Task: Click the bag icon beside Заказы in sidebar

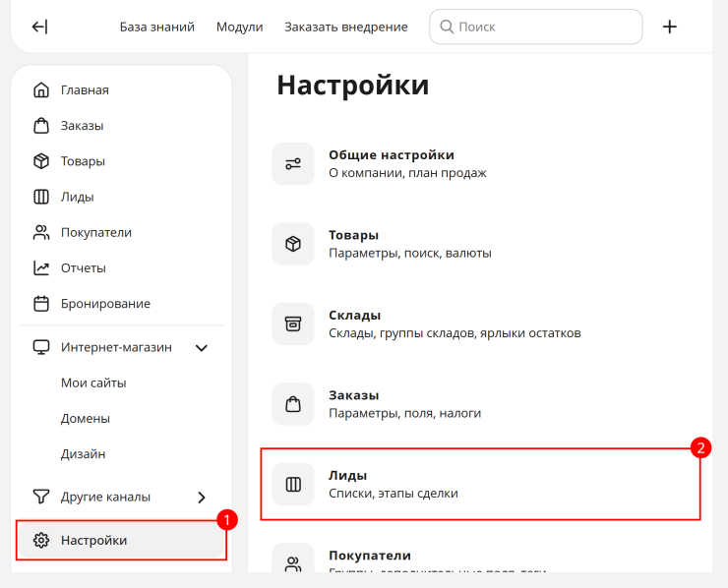Action: 41,125
